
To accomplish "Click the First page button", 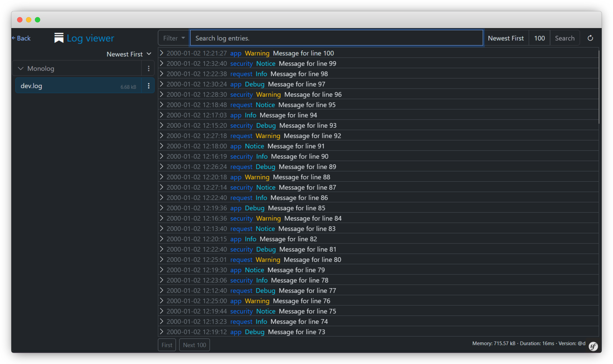I will (167, 345).
